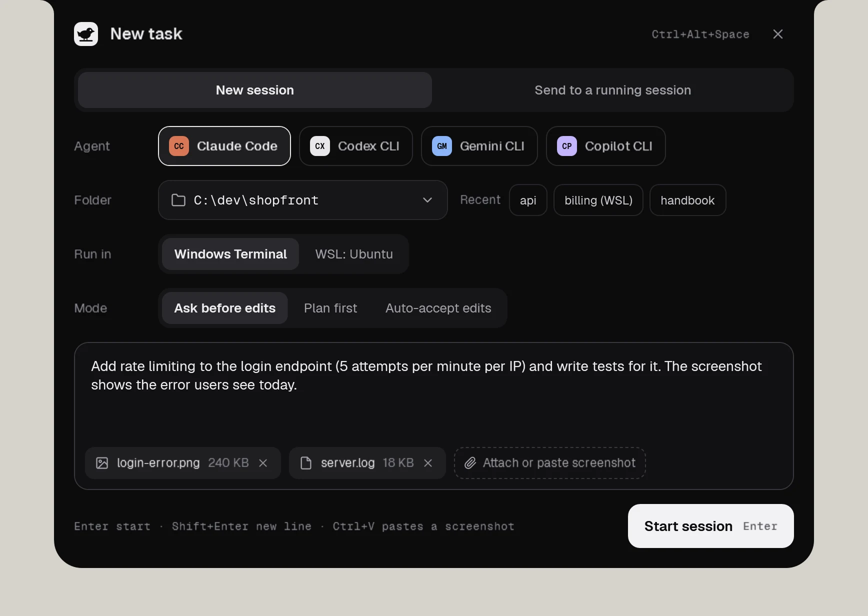Viewport: 868px width, 616px height.
Task: Click the server.log attachment name
Action: point(348,463)
